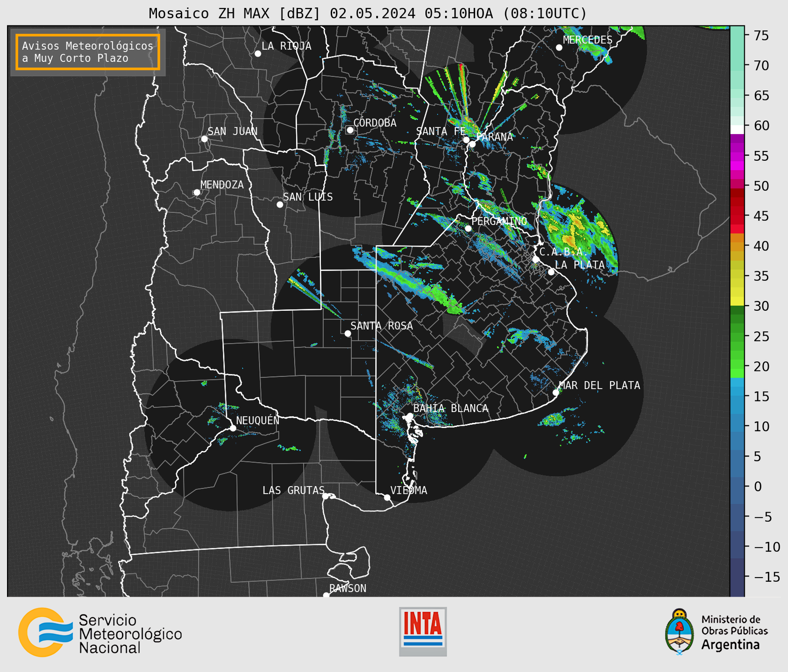Select the Santa Fe city marker
Image resolution: width=788 pixels, height=672 pixels.
466,140
